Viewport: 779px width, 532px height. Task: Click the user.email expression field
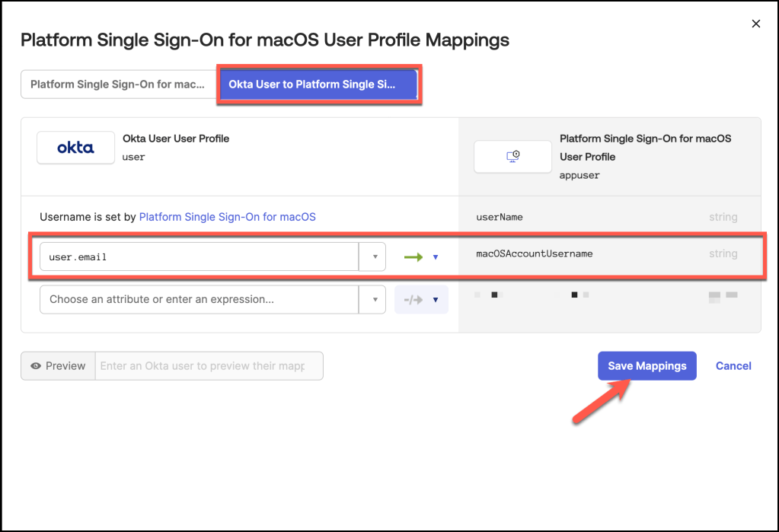[198, 257]
